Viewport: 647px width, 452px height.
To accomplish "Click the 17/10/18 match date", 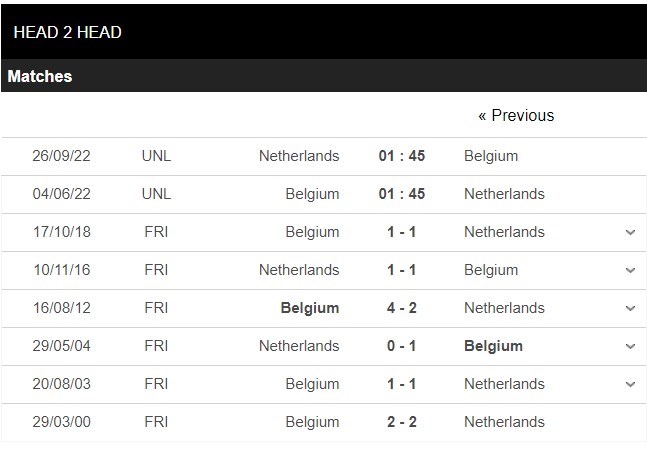I will [x=62, y=232].
